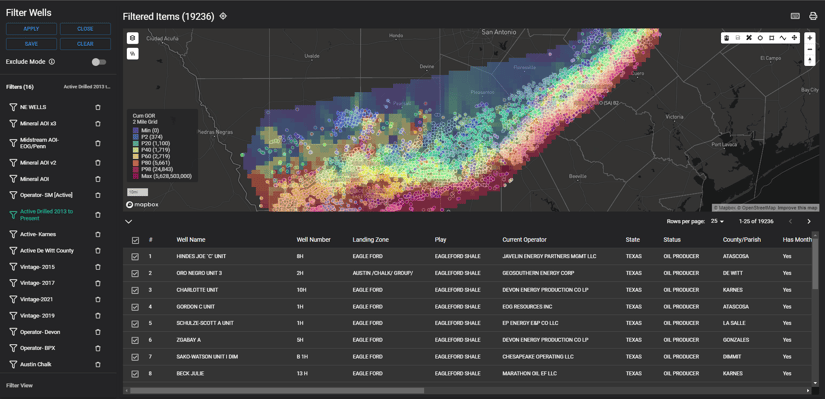825x399 pixels.
Task: Go to the previous table page
Action: tap(790, 222)
